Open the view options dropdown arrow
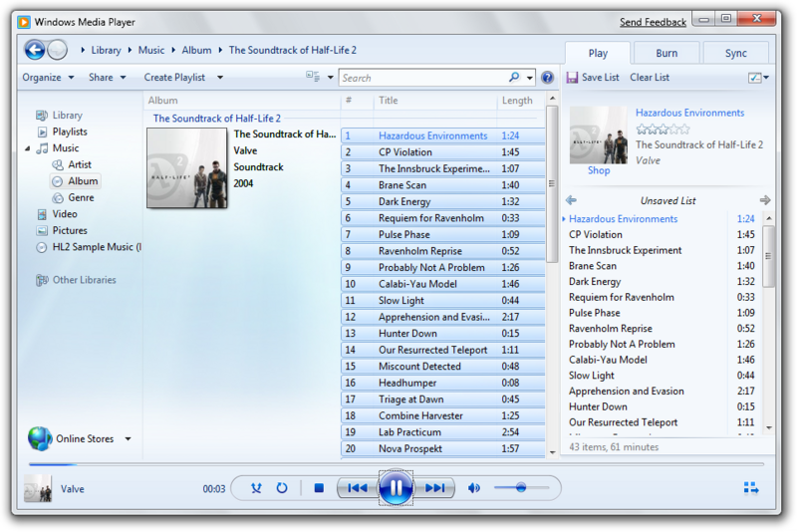 tap(330, 78)
